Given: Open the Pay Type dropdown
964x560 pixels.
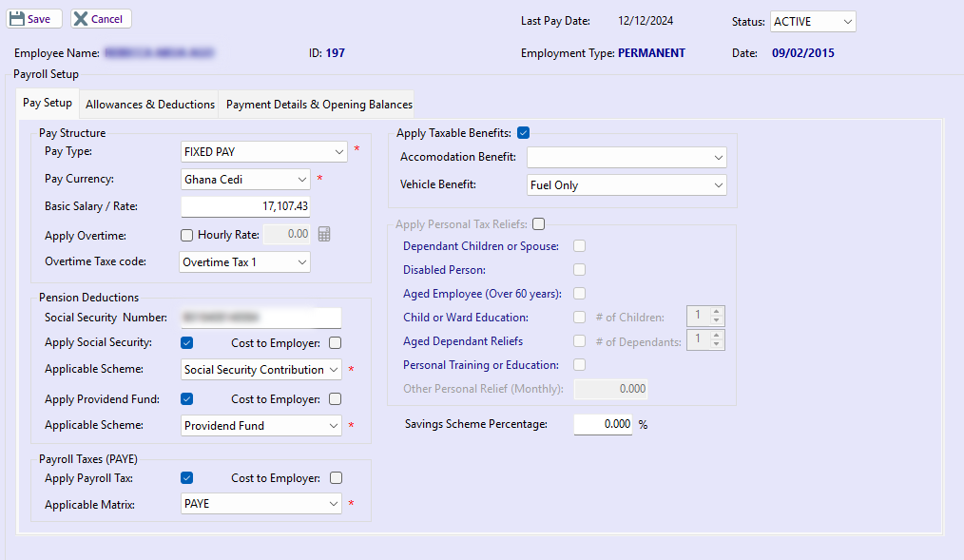Looking at the screenshot, I should coord(264,151).
